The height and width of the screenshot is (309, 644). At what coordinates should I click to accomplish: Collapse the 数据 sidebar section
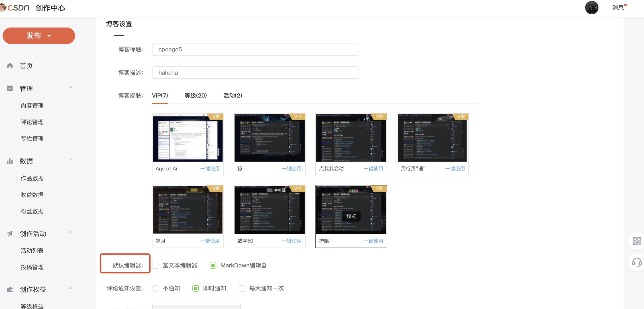coord(71,160)
